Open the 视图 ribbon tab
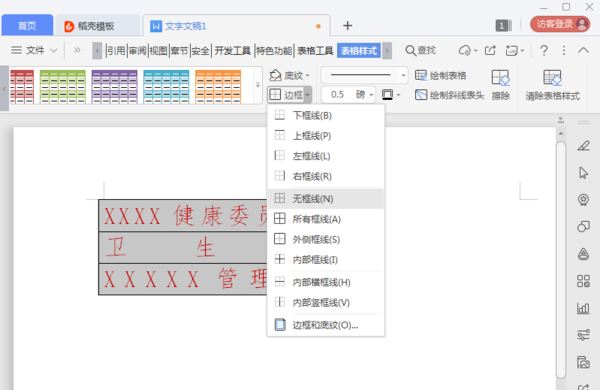Screen dimensions: 600x390 tap(158, 51)
